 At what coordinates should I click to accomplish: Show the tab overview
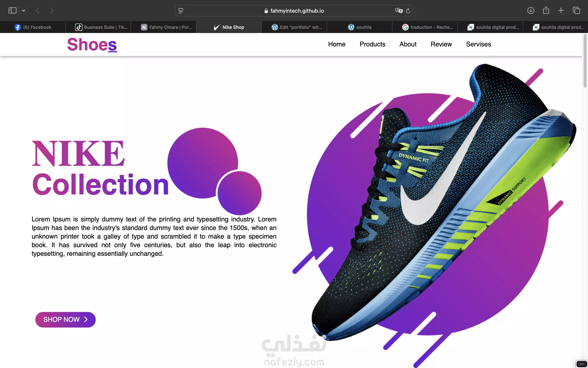(576, 10)
